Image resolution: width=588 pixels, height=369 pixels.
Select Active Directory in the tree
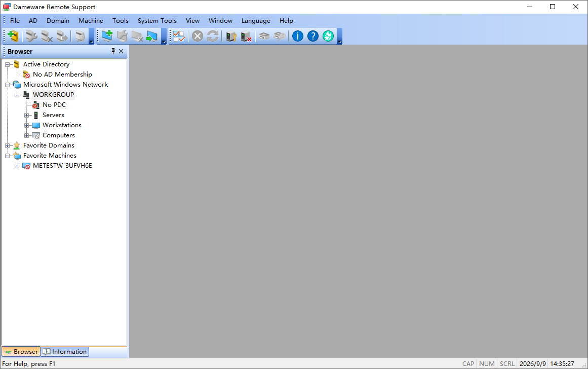tap(46, 64)
